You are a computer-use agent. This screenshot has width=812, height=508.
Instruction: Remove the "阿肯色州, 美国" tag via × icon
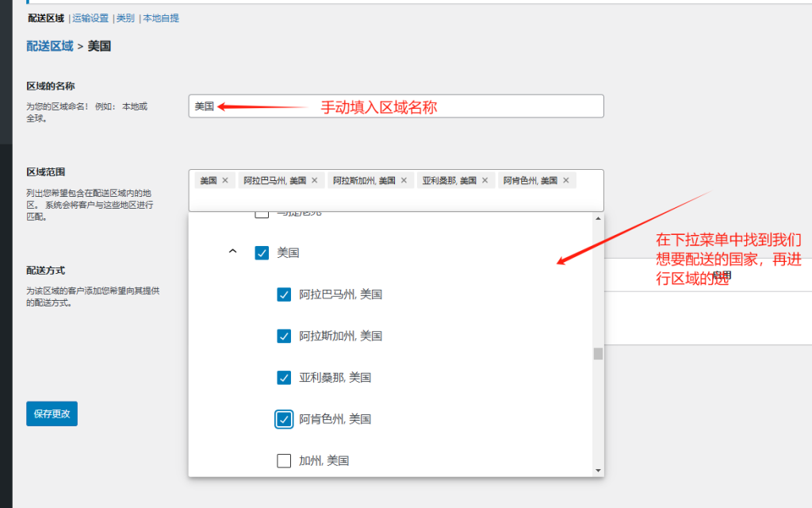click(565, 179)
